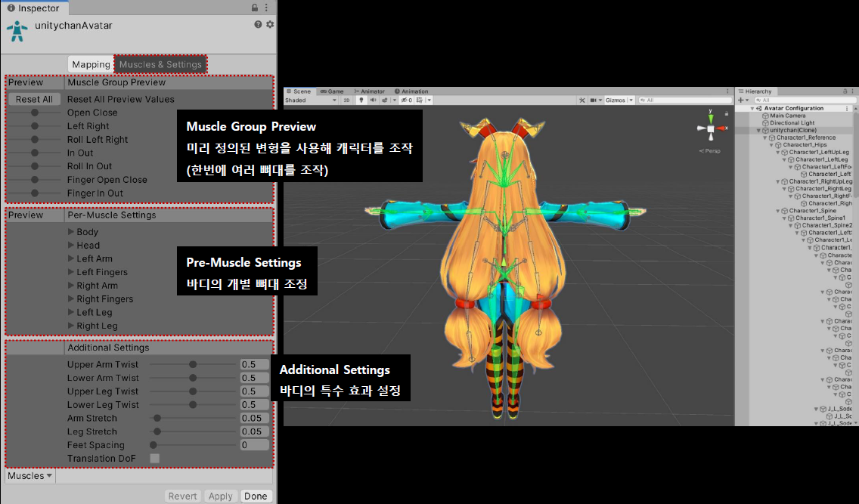Toggle the Persp projection label in Scene
The image size is (859, 504).
point(710,151)
